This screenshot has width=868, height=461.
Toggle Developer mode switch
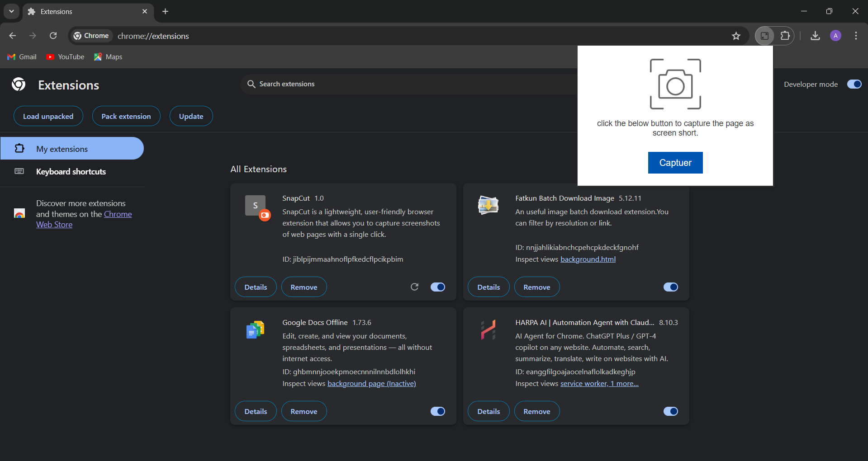(854, 84)
